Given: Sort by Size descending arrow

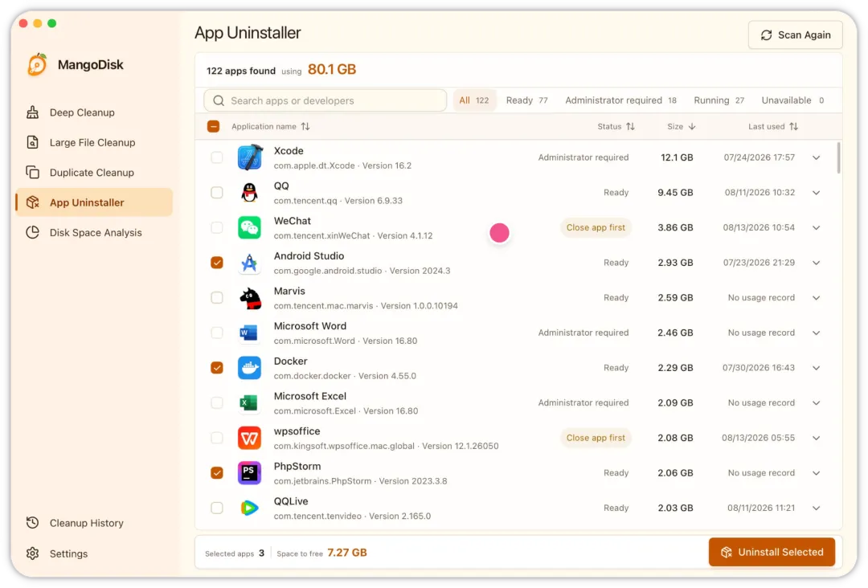Looking at the screenshot, I should click(692, 127).
